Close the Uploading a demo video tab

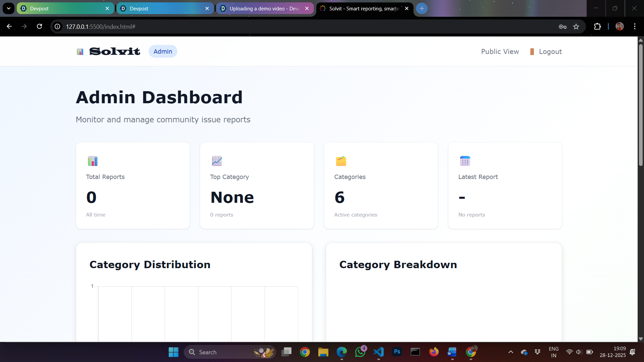pos(307,8)
